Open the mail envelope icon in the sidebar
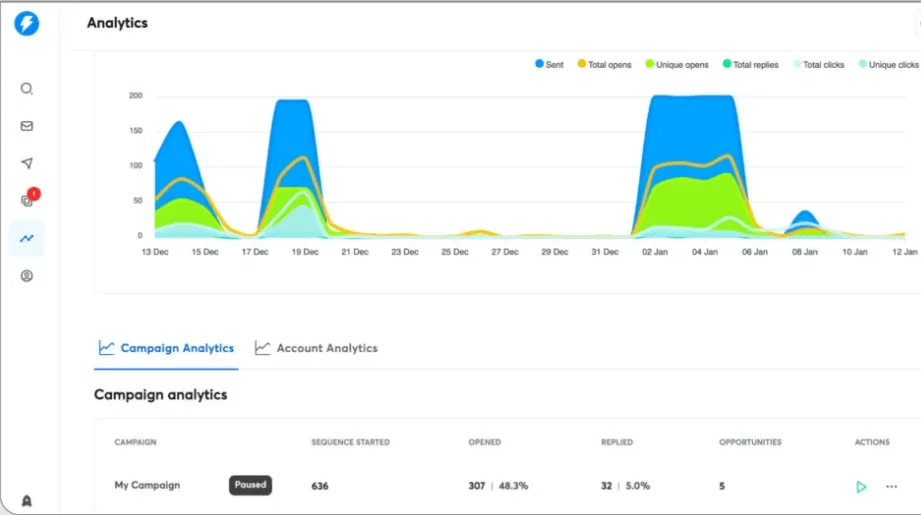Screen dimensions: 921x515 27,126
